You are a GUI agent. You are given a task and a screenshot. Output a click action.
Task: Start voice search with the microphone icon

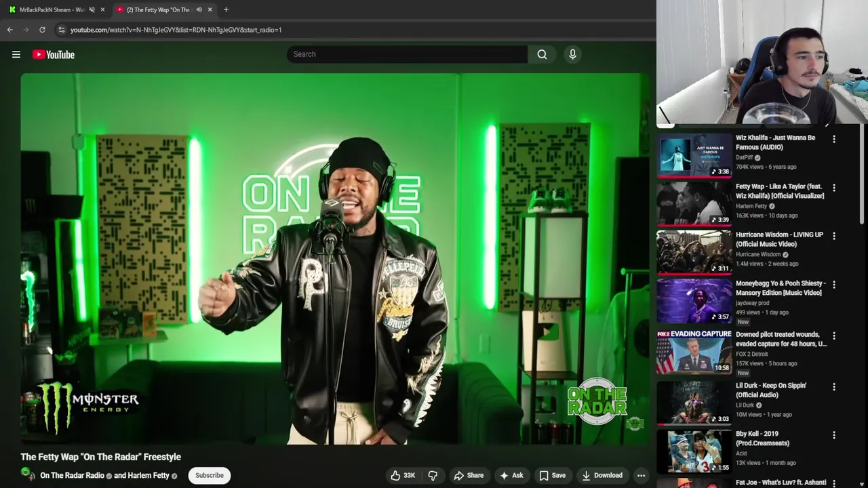[572, 54]
